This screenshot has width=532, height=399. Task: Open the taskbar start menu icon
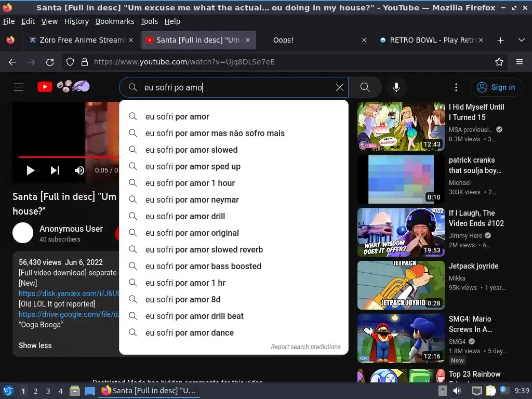(x=8, y=391)
